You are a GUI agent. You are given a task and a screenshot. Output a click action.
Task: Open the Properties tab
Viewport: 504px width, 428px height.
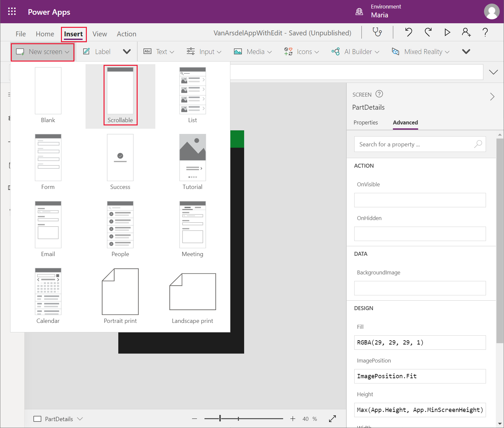tap(366, 122)
